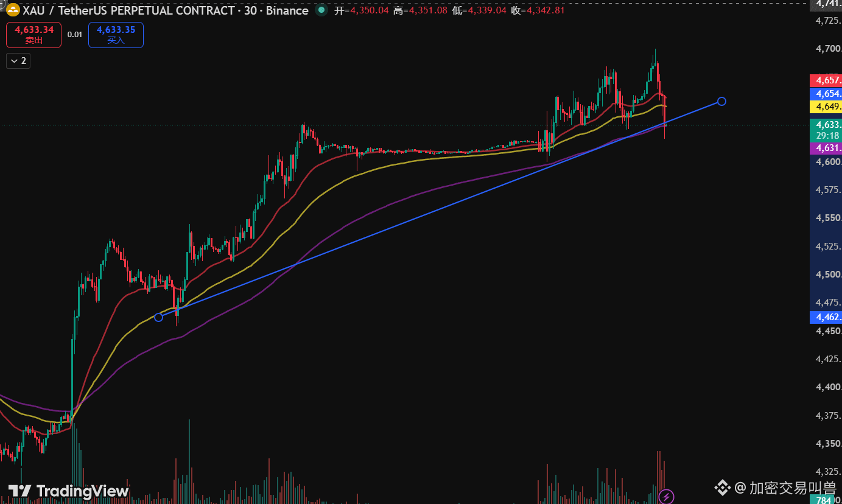Collapse the indicator legend showing 2
Image resolution: width=842 pixels, height=504 pixels.
pos(18,60)
